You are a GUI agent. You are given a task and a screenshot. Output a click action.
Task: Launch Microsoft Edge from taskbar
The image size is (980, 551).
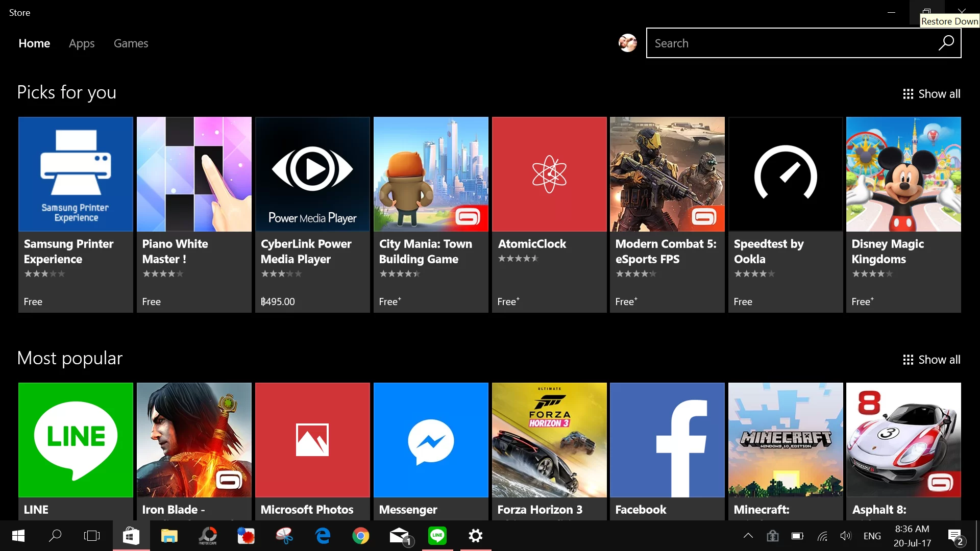click(x=323, y=536)
